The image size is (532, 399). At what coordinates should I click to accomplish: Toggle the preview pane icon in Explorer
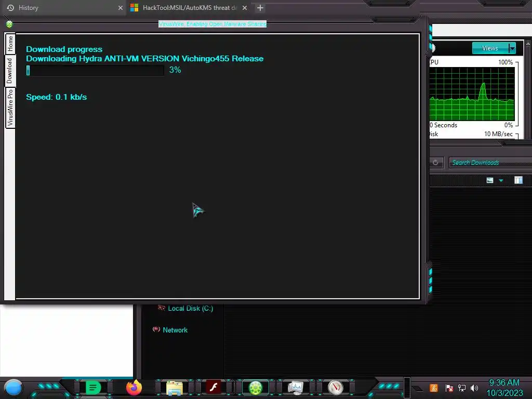[x=518, y=180]
